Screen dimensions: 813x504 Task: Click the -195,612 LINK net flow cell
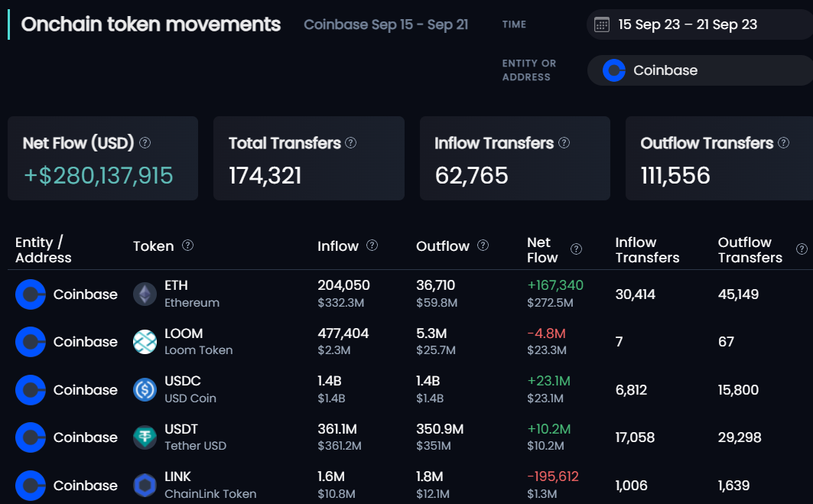553,476
